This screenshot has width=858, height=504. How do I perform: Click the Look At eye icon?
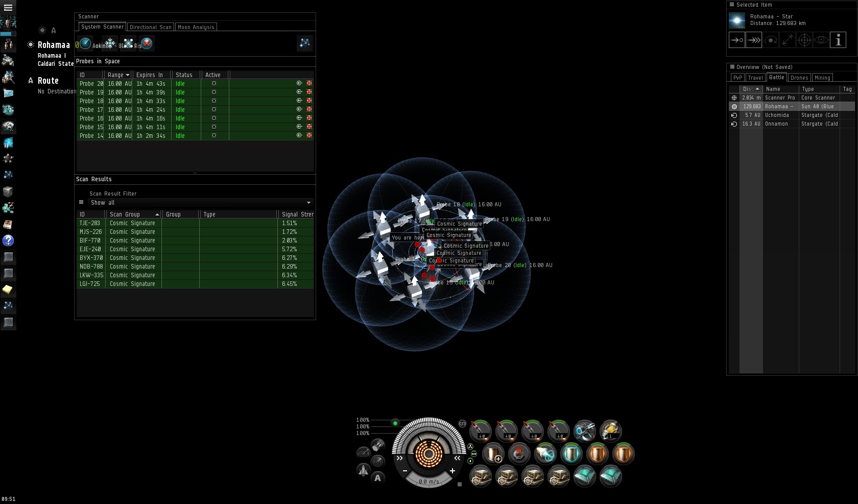tap(821, 40)
